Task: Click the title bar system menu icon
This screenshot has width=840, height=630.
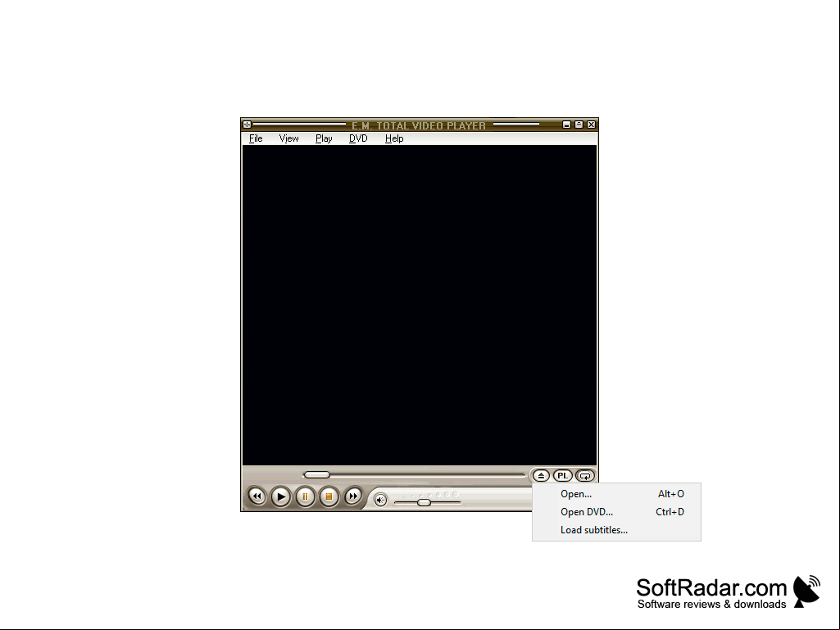Action: 247,125
